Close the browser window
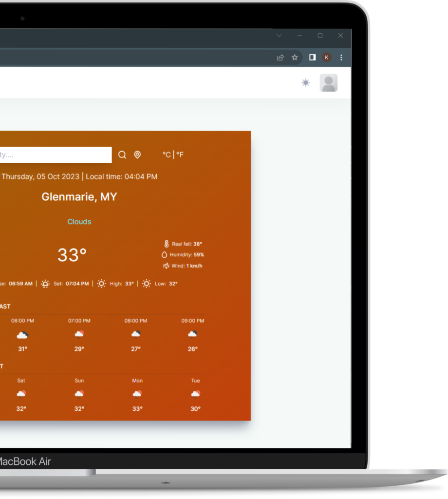 340,35
